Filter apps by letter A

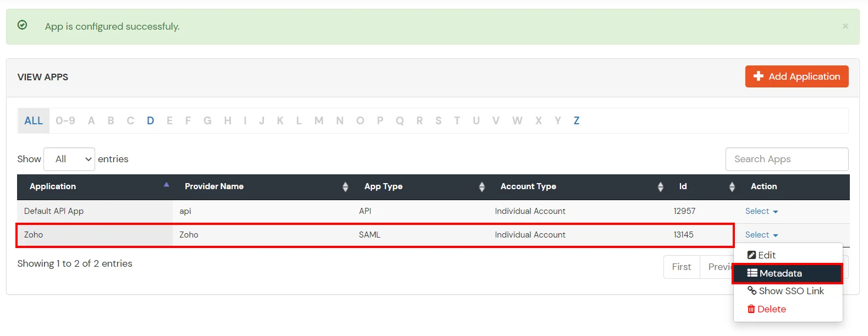[91, 120]
